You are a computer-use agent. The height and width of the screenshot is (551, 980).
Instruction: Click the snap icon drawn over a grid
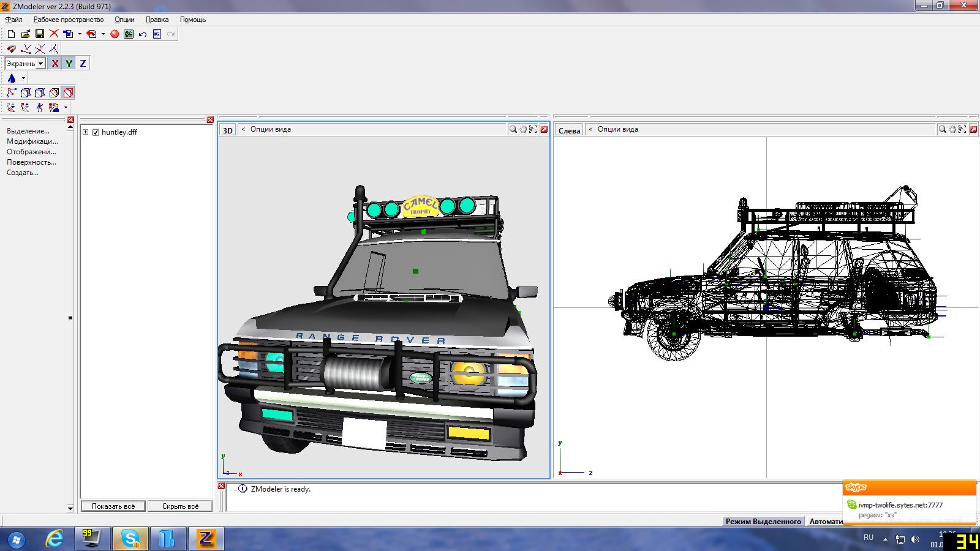tap(54, 49)
